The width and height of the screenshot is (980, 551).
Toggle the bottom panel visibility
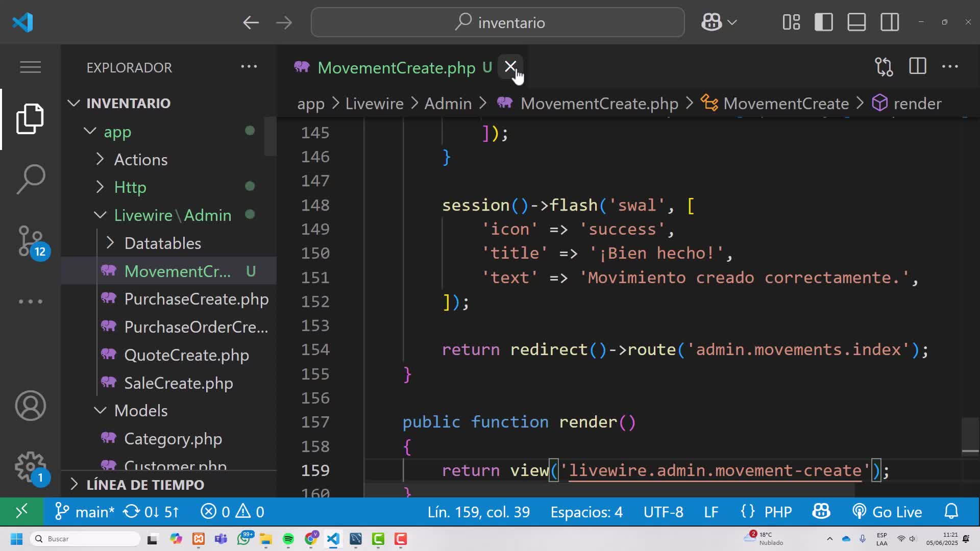tap(856, 22)
